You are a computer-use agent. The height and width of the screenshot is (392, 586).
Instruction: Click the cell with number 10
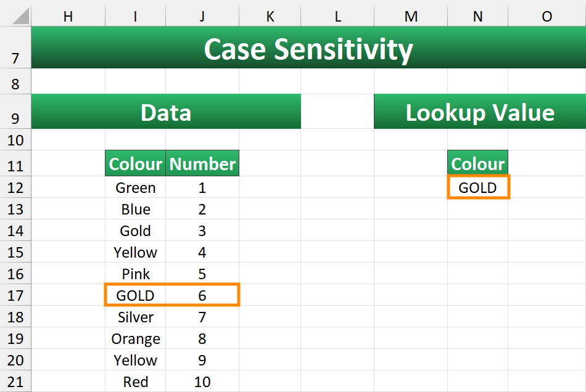pos(202,382)
